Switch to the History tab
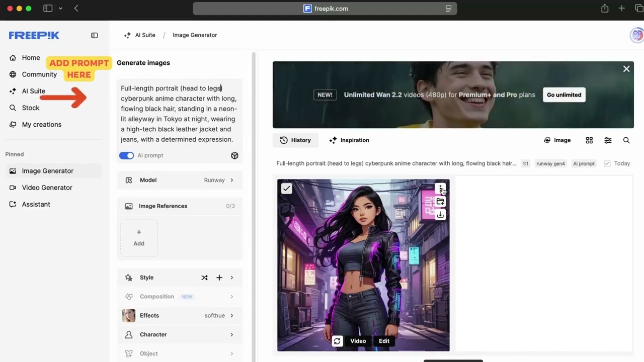Screen dimensions: 644x362 click(x=295, y=140)
